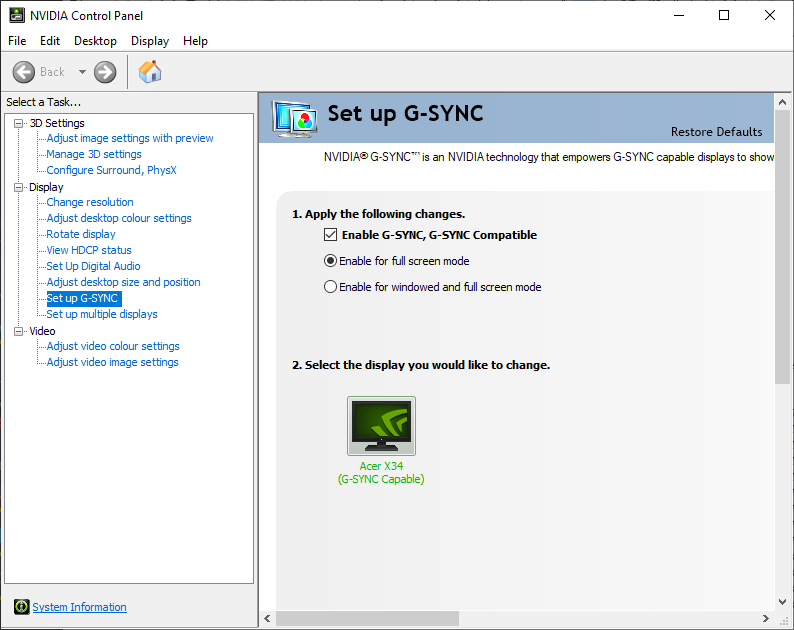Click the vertical scrollbar down arrow

tap(783, 602)
